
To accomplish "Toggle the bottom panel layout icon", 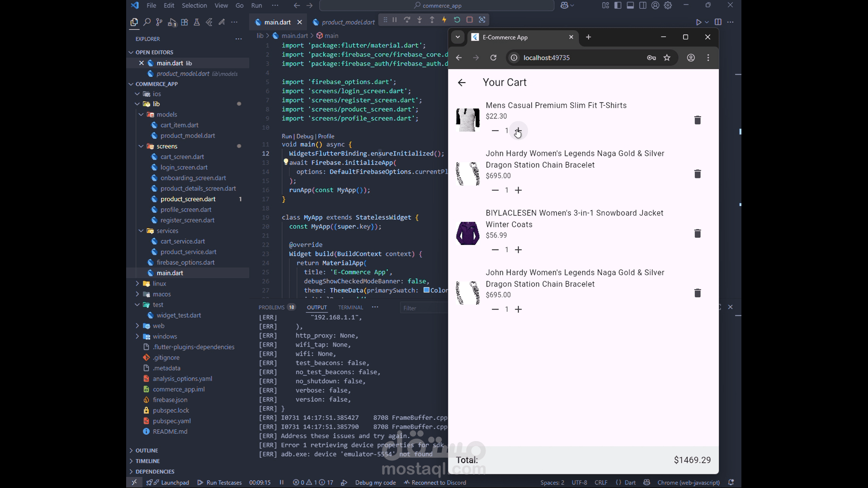I will pos(630,5).
